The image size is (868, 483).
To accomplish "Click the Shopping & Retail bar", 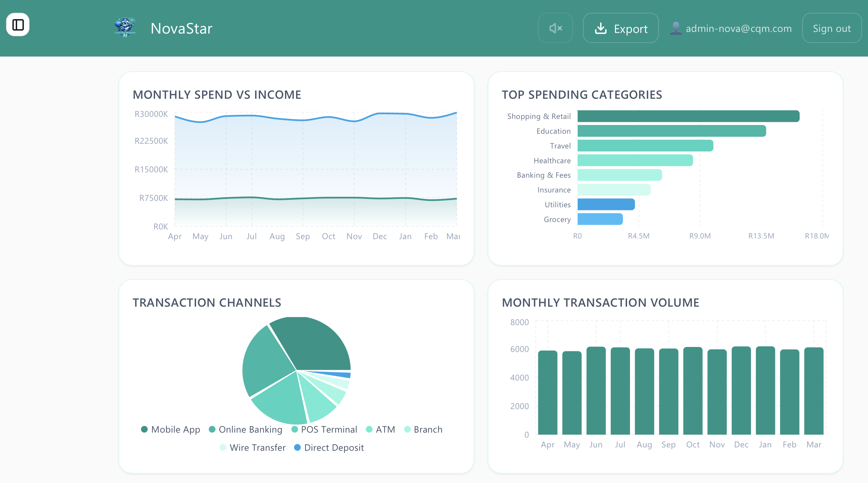I will click(688, 116).
